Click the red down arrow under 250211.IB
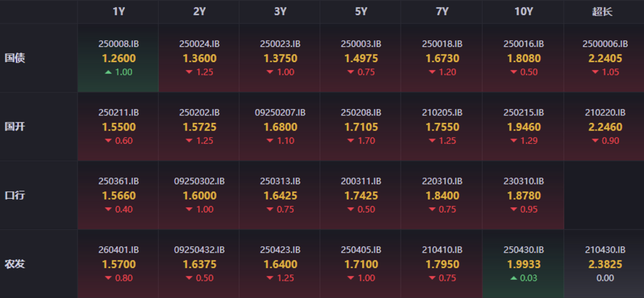Image resolution: width=644 pixels, height=298 pixels. pyautogui.click(x=108, y=141)
